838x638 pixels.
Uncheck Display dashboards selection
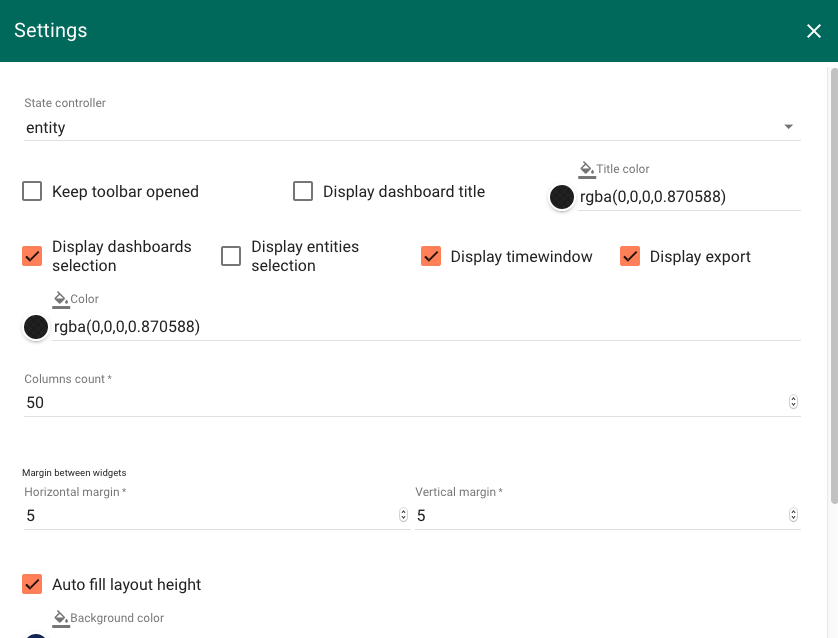coord(32,256)
